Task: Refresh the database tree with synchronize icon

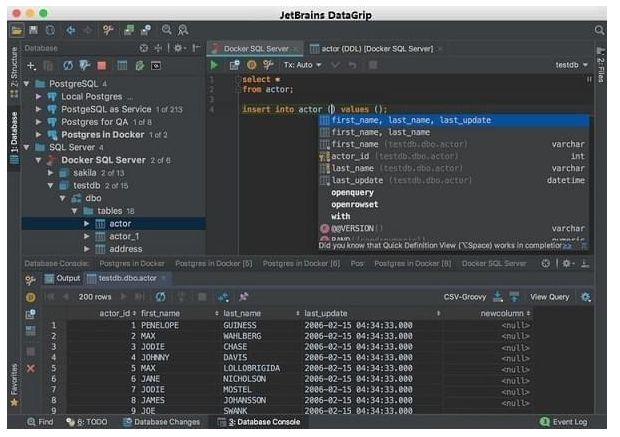Action: point(68,65)
